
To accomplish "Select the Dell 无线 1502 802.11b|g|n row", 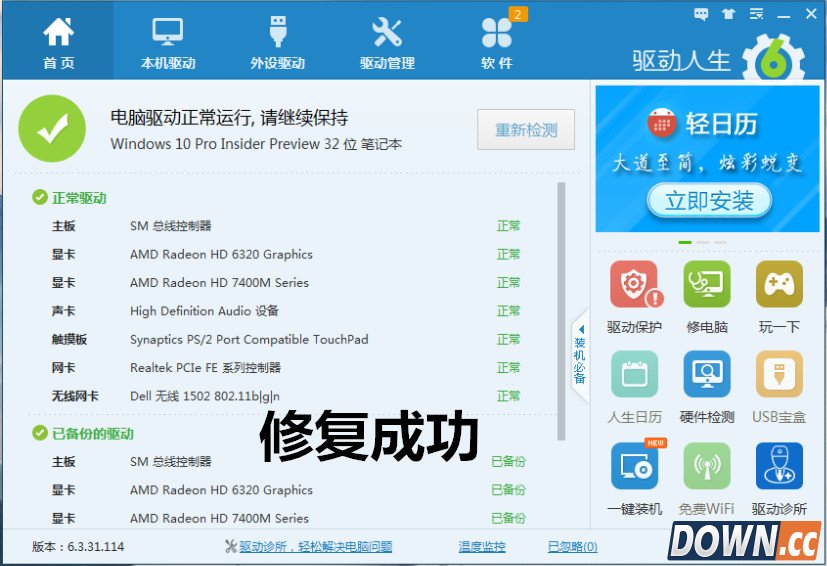I will point(287,396).
